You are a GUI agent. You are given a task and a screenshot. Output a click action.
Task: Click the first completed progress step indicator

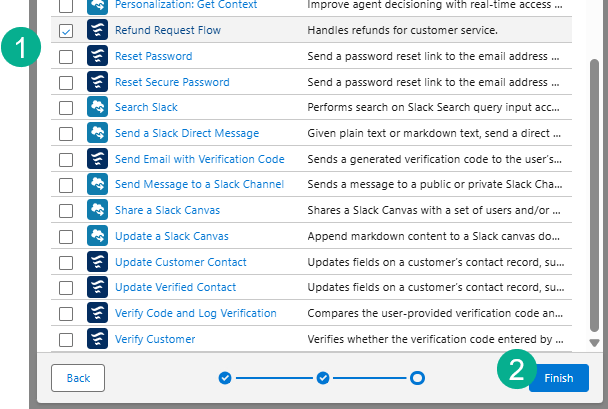(x=225, y=378)
